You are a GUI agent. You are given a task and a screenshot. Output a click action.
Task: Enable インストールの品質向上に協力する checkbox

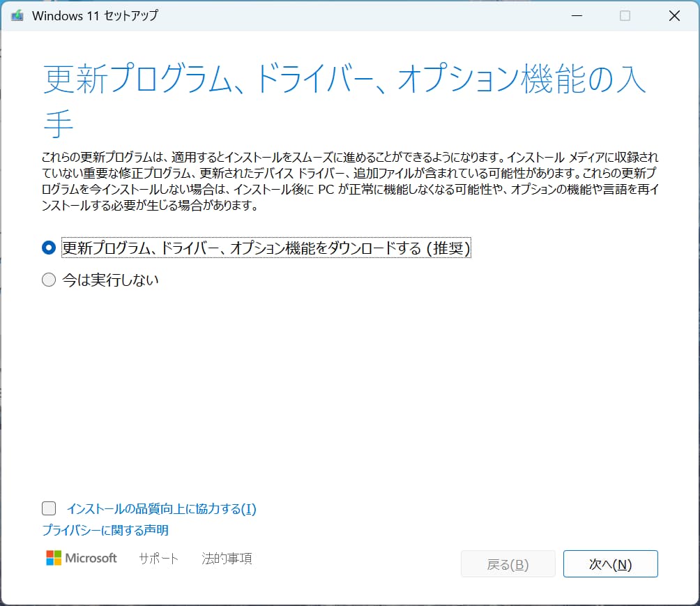49,508
